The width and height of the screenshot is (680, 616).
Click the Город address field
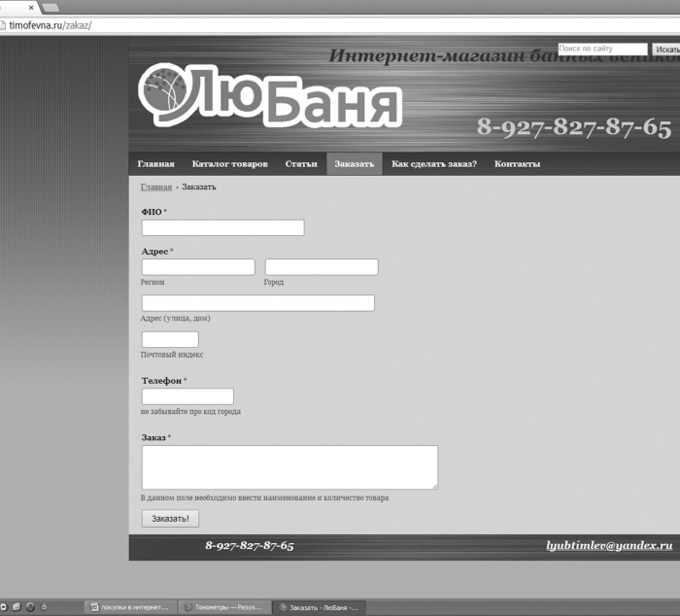(322, 267)
